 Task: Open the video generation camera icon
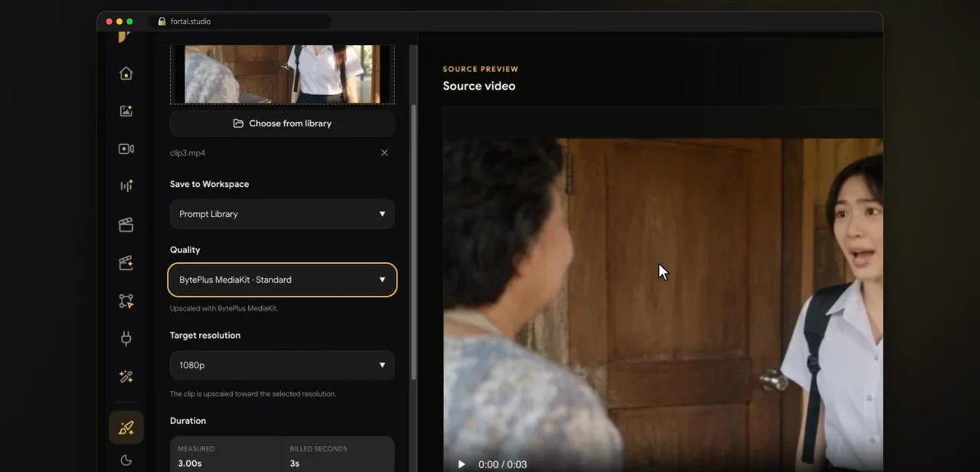126,149
